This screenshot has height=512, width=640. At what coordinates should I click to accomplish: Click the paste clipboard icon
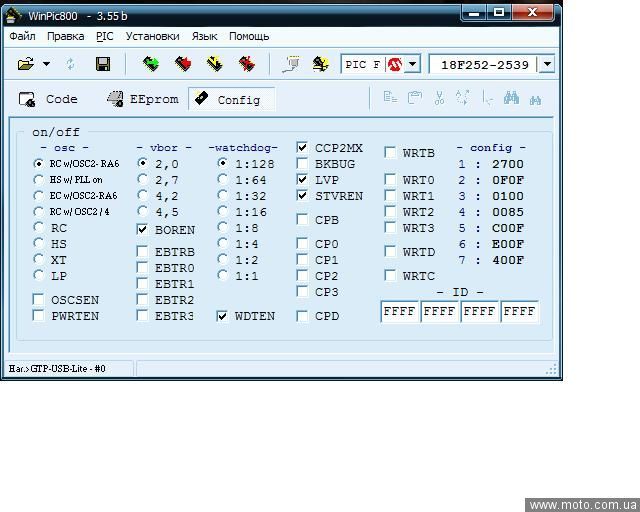tap(415, 98)
